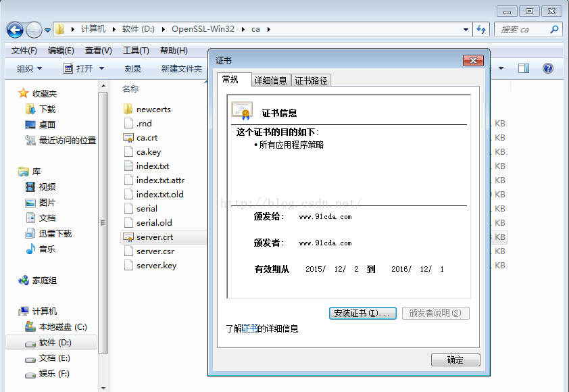The height and width of the screenshot is (392, 569).
Task: Click the Forward navigation arrow in Explorer
Action: 34,30
